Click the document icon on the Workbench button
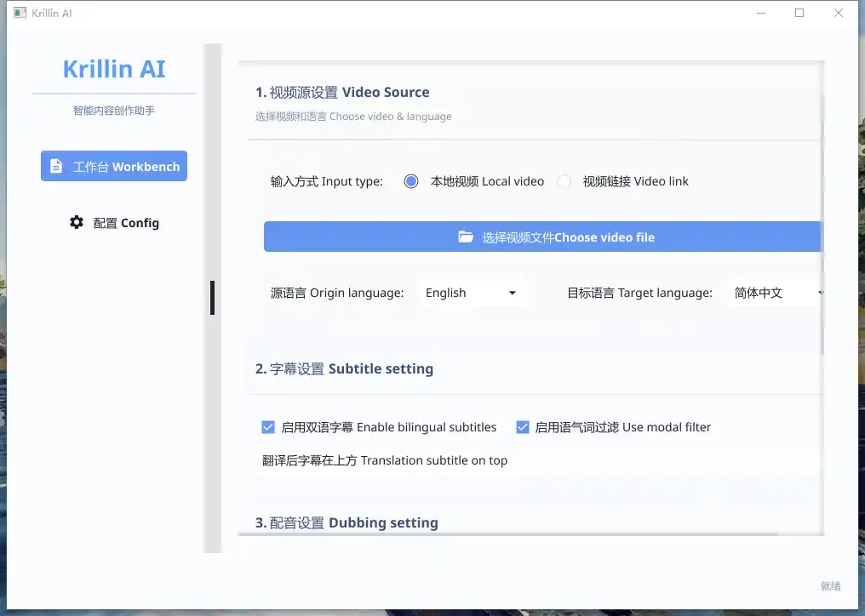 pyautogui.click(x=56, y=167)
